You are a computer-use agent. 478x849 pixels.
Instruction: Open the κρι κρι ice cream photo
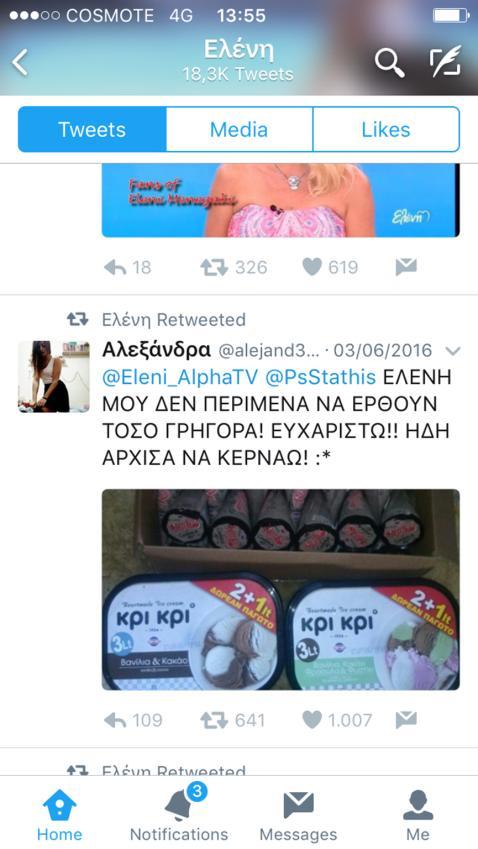pyautogui.click(x=280, y=590)
